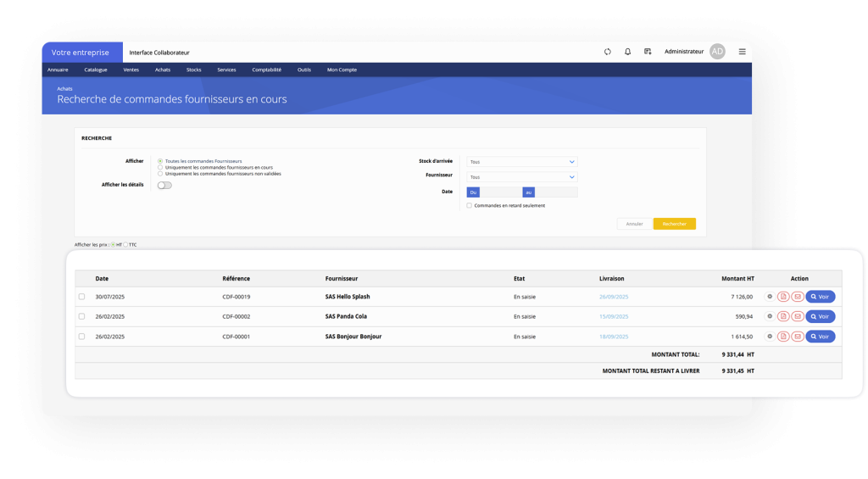Open the Comptabilité menu
This screenshot has width=868, height=479.
[266, 70]
